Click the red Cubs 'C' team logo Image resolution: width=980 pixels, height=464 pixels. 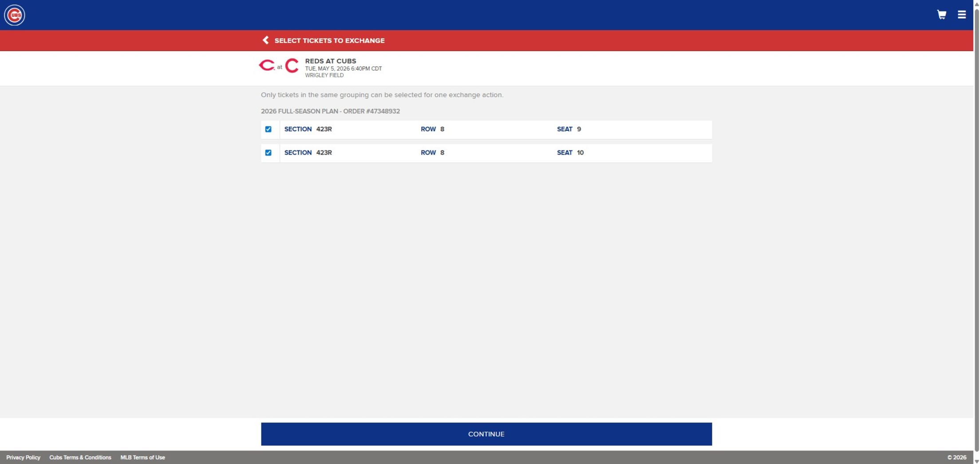(292, 66)
